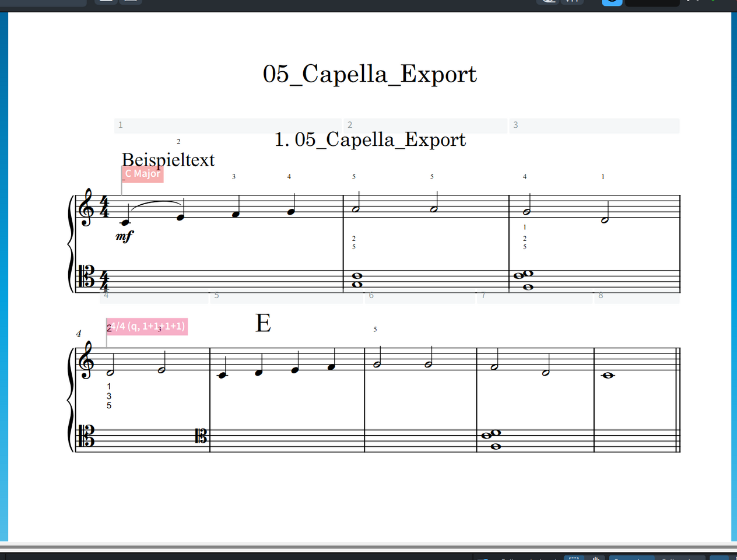737x560 pixels.
Task: Select the mf dynamic marking
Action: [124, 236]
